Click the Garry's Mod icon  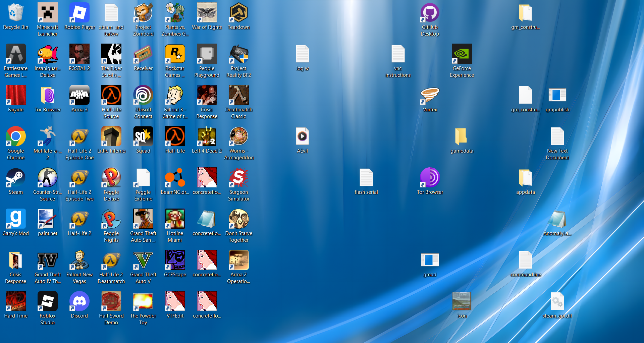pos(15,219)
